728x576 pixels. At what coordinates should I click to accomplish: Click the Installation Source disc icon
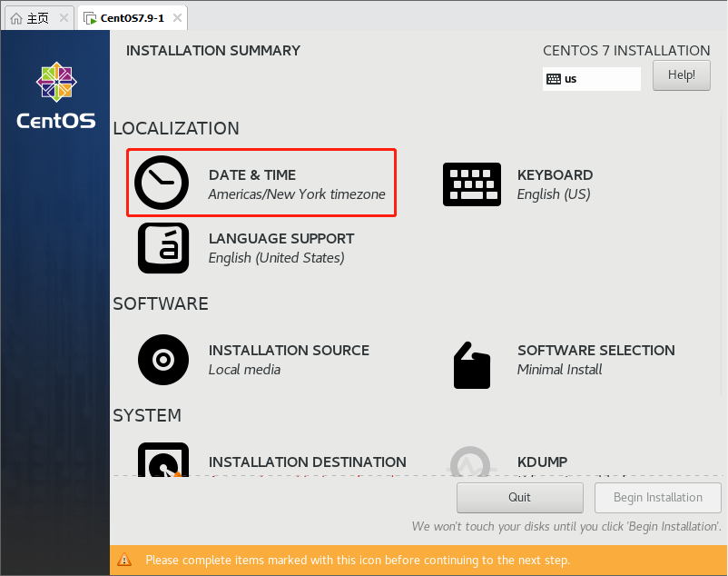point(163,360)
